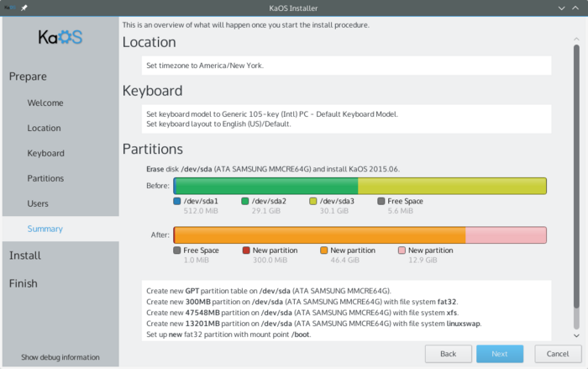Click the blue /dev/sda1 legend swatch
Viewport: 588px width, 369px height.
click(177, 202)
